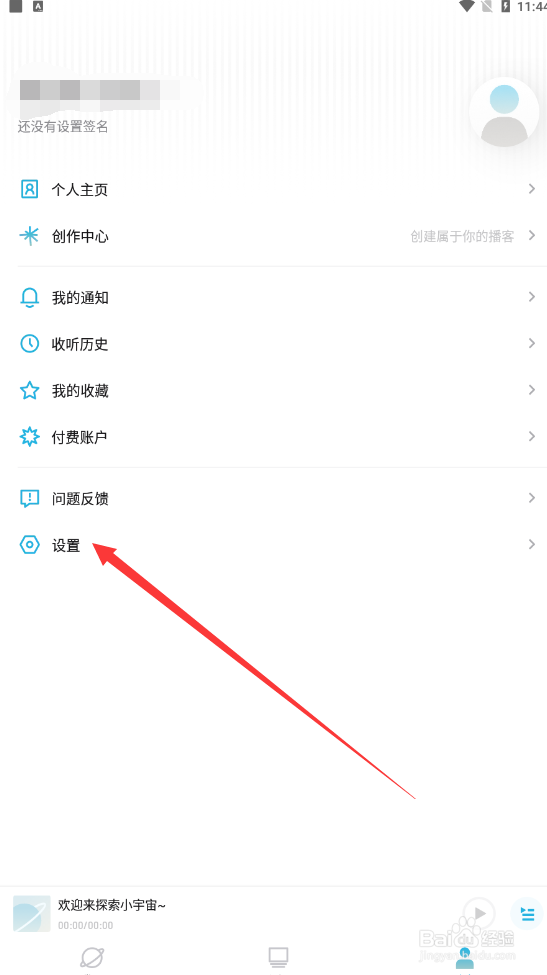
Task: Play the mini player track
Action: [x=479, y=913]
